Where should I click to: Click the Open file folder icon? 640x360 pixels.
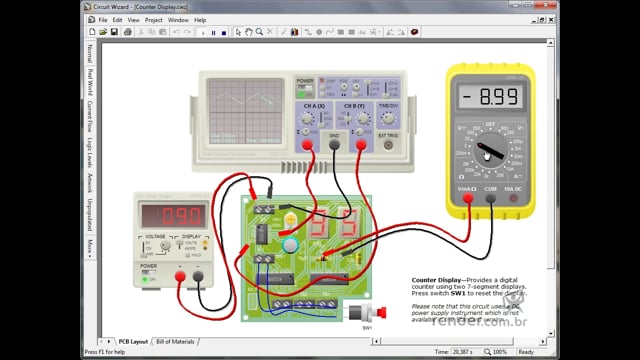click(x=103, y=32)
